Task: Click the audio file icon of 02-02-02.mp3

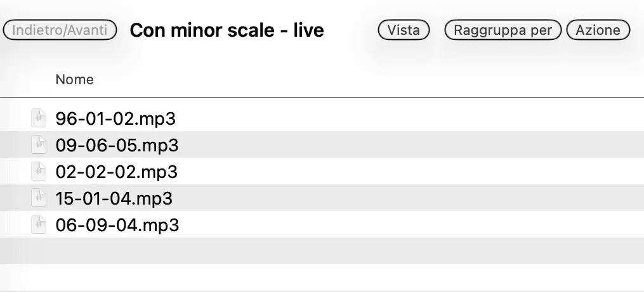Action: point(39,172)
